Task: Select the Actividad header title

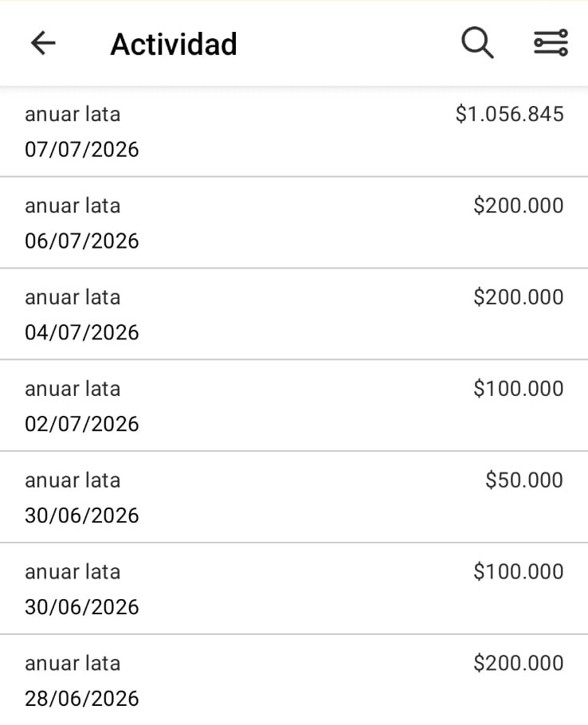Action: coord(174,45)
